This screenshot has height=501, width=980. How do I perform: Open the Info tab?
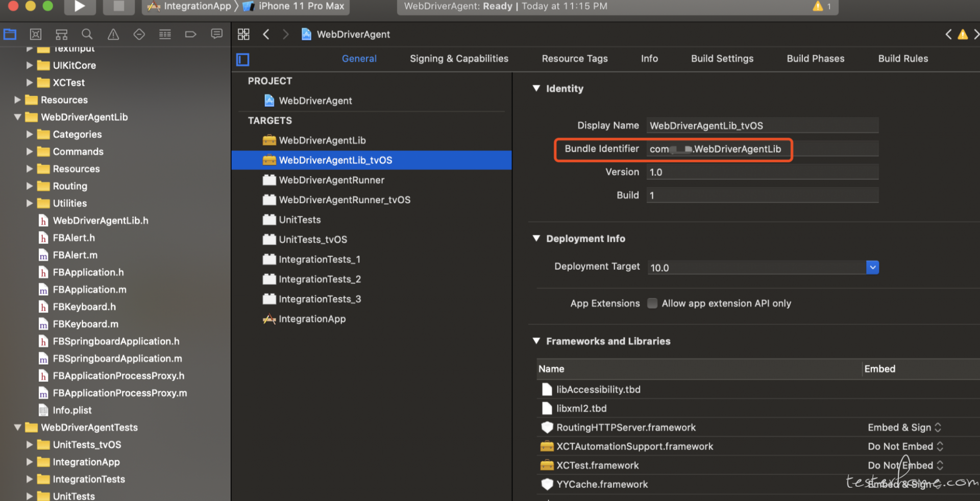coord(649,59)
